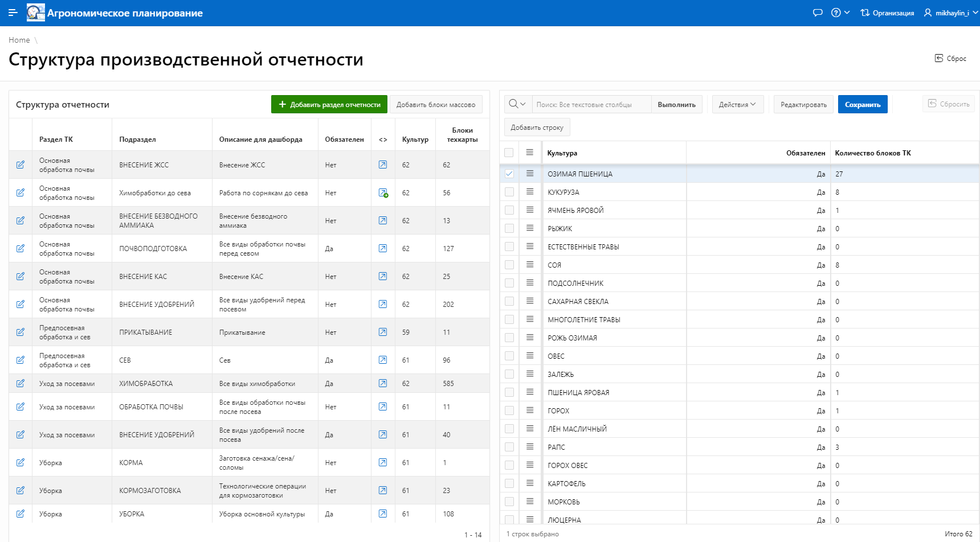Uncheck the ОЗИМАЯ ПШЕНИЦА row checkbox

coord(509,174)
